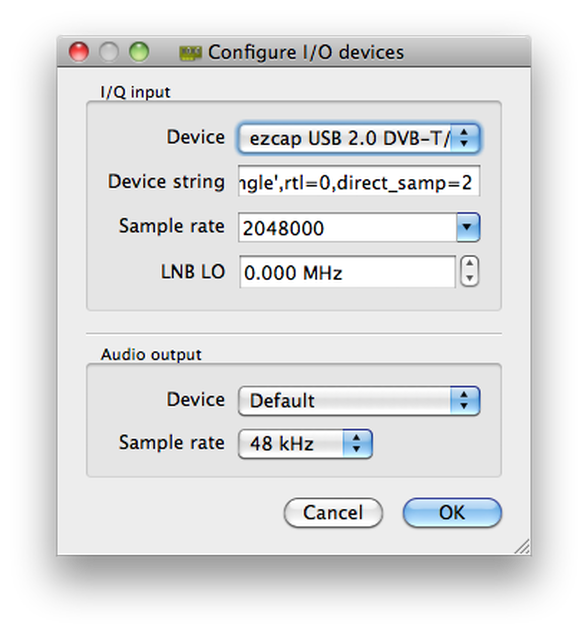Increase LNB LO with the up arrow
This screenshot has width=588, height=634.
(470, 264)
